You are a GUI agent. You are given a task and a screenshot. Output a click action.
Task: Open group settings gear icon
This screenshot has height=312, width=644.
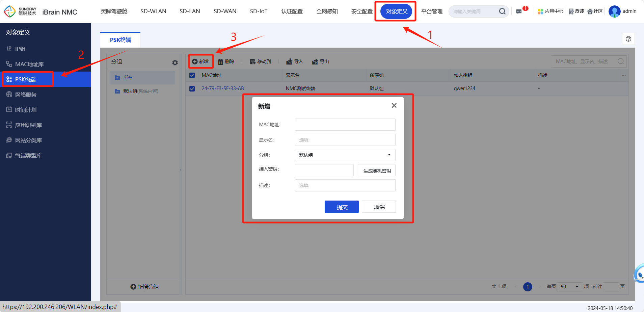click(x=175, y=62)
